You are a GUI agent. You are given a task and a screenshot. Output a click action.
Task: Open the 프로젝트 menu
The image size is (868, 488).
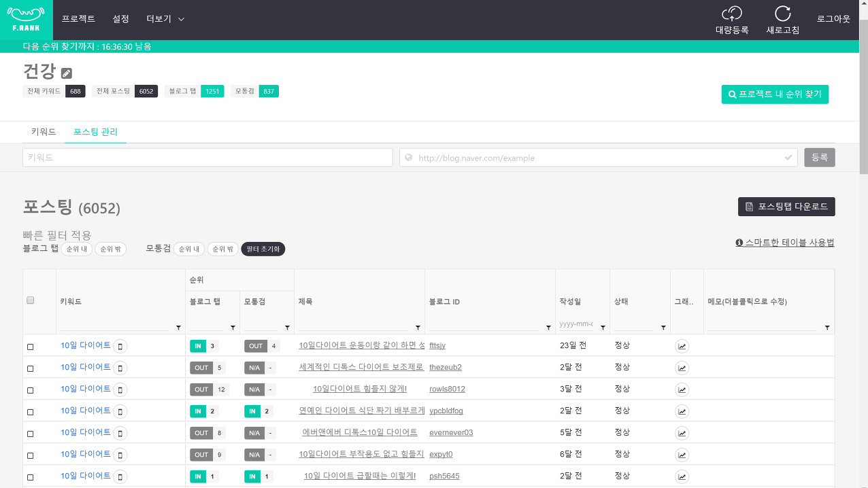point(78,19)
